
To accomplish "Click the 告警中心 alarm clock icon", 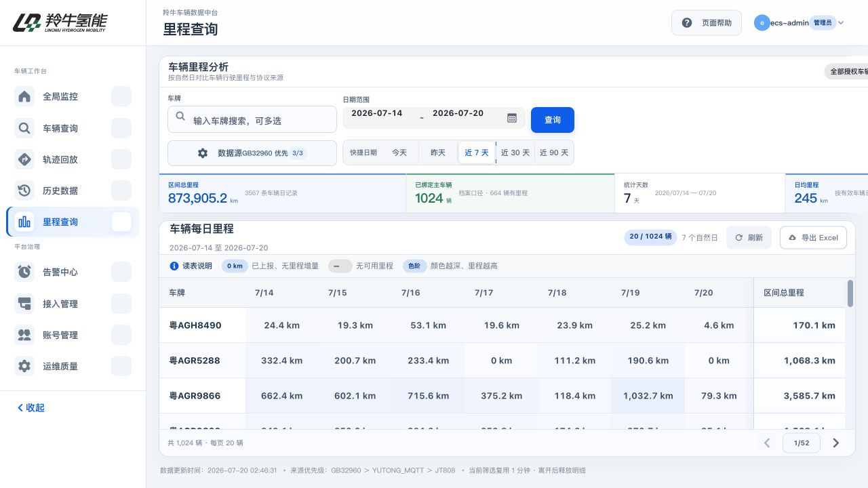I will point(24,272).
